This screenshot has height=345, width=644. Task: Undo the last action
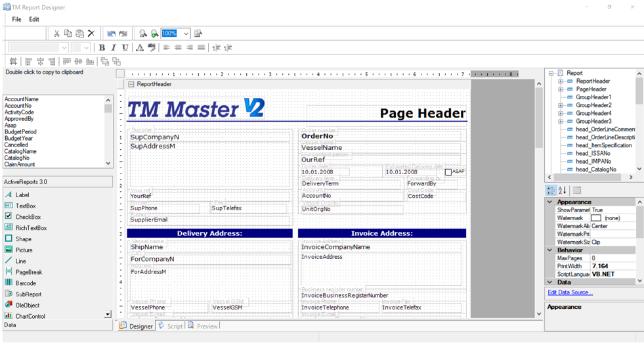tap(111, 34)
